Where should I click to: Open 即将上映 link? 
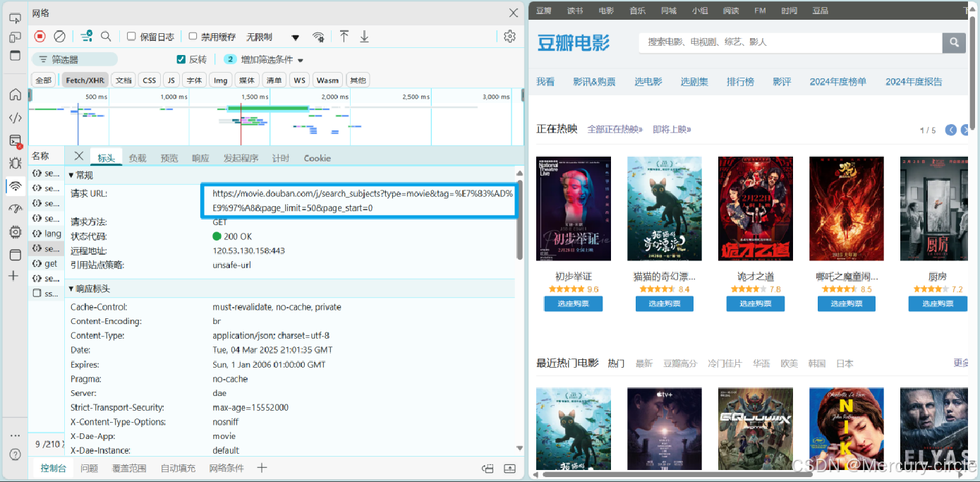pos(672,129)
